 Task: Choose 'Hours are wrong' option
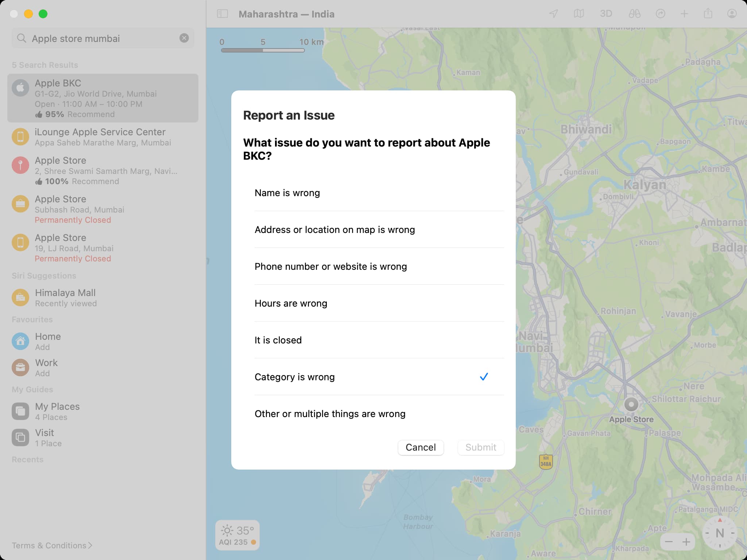(x=379, y=303)
